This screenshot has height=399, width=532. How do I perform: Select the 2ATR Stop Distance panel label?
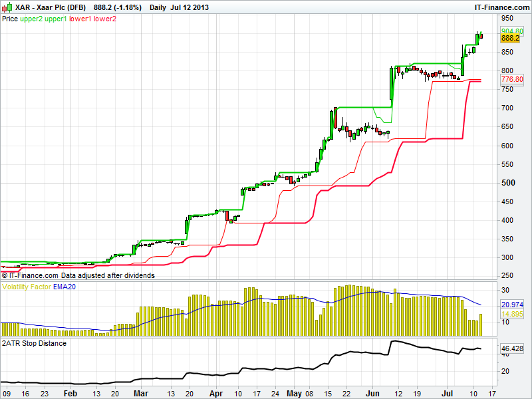coord(35,343)
